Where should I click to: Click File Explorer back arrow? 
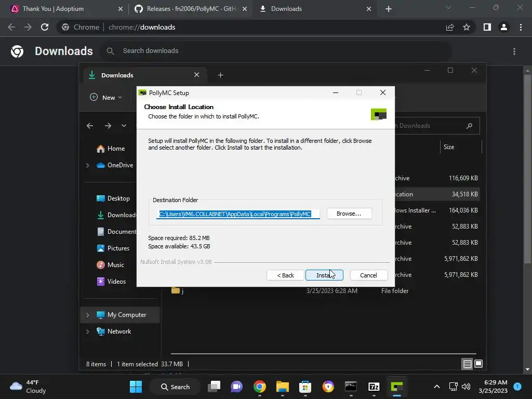pos(90,126)
